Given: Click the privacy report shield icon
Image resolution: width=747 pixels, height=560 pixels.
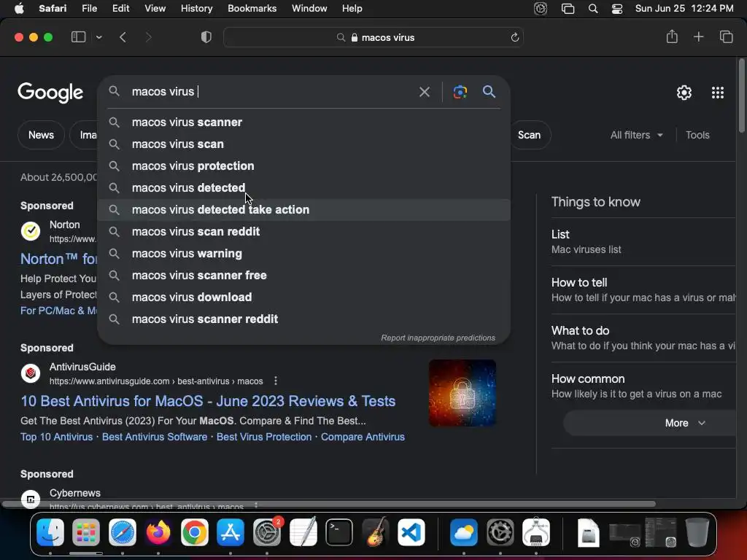Looking at the screenshot, I should click(206, 37).
